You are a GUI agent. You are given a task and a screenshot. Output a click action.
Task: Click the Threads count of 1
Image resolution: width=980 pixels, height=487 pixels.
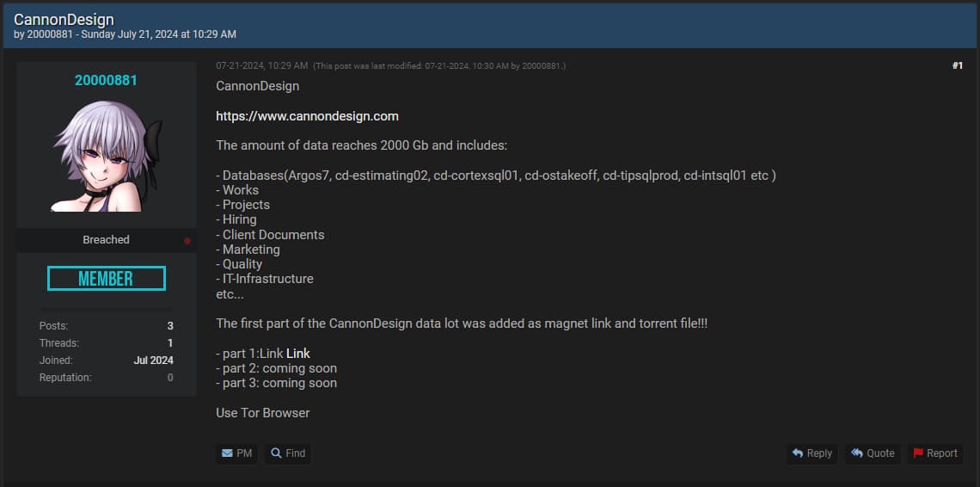tap(170, 343)
